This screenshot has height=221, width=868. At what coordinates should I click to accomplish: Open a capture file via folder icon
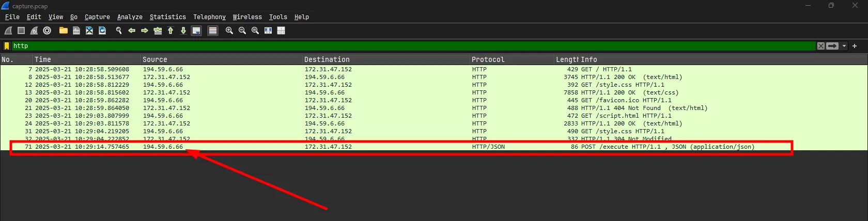pos(63,31)
